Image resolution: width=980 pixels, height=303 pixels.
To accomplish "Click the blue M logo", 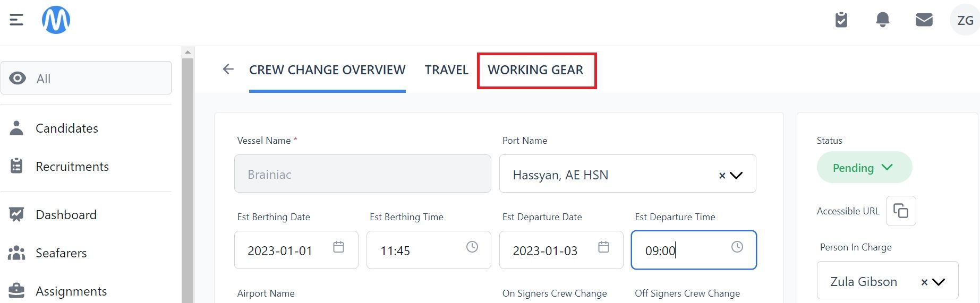I will 56,20.
